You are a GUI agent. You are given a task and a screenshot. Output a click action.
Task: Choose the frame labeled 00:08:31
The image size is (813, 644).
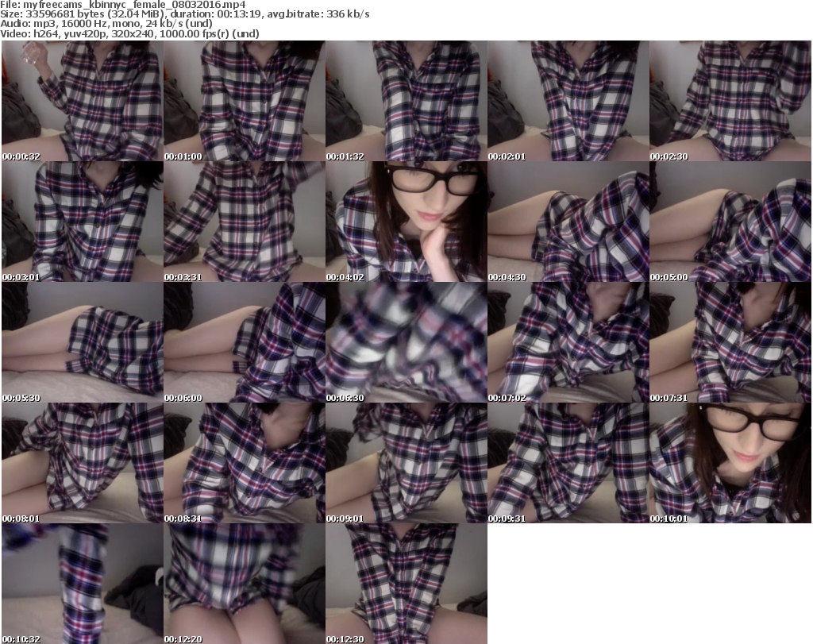point(245,463)
